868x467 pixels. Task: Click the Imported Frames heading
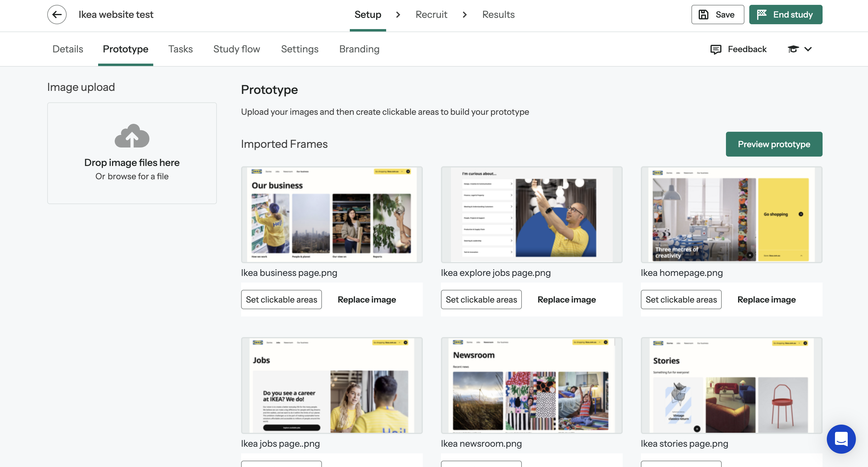(284, 144)
